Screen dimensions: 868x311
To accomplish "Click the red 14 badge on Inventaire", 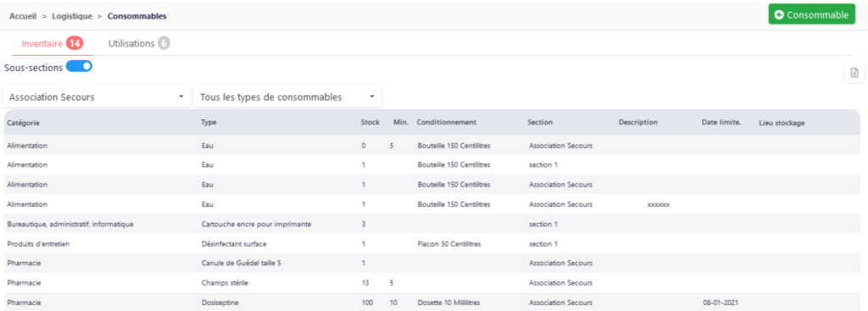I will point(75,43).
